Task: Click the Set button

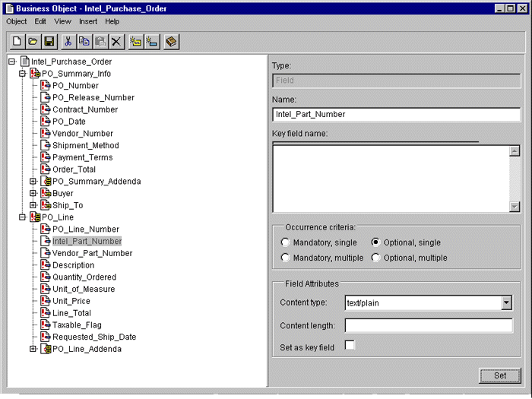Action: [500, 375]
